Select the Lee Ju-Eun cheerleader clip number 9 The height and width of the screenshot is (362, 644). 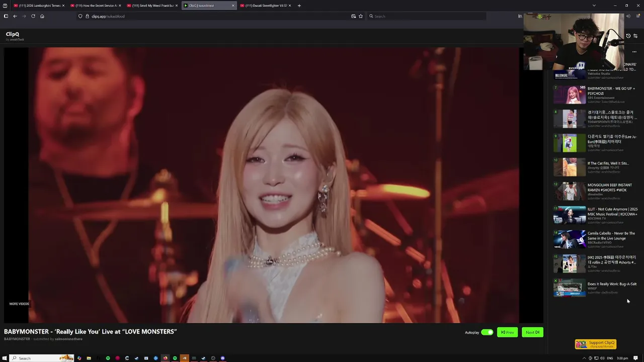point(596,143)
